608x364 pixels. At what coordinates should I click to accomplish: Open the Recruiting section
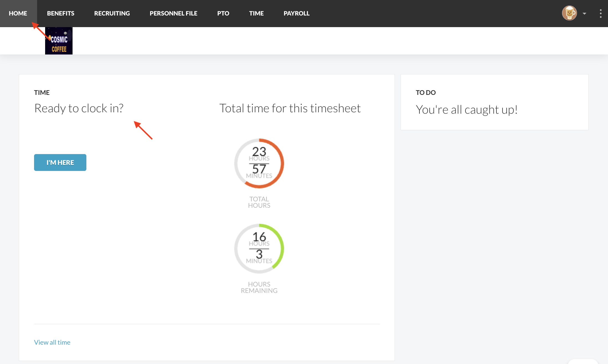click(112, 13)
